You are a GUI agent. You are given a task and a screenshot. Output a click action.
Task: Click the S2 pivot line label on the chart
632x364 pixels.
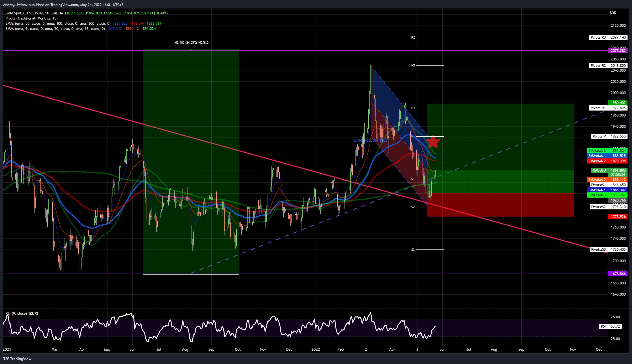413,207
